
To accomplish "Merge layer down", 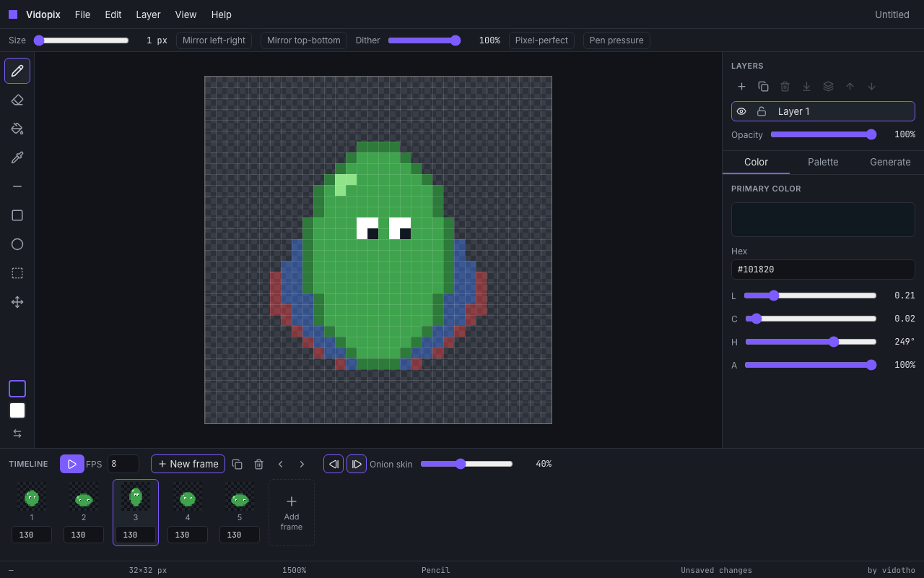I will coord(806,87).
